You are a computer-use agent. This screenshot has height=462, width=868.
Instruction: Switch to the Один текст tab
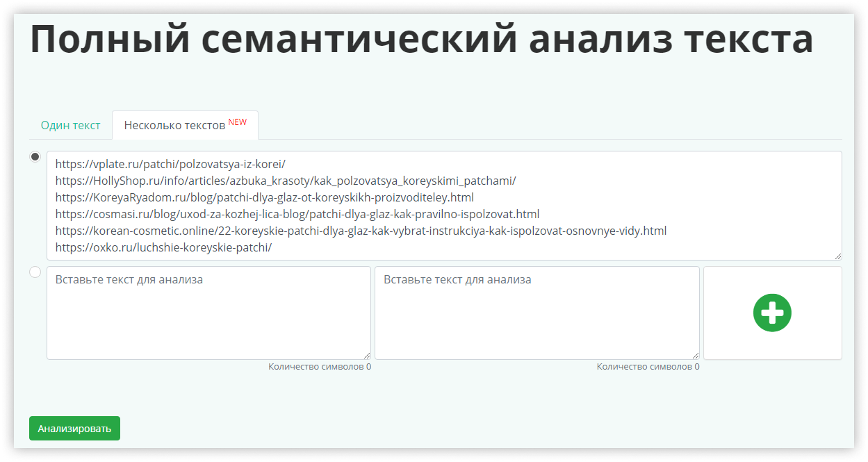[x=70, y=125]
